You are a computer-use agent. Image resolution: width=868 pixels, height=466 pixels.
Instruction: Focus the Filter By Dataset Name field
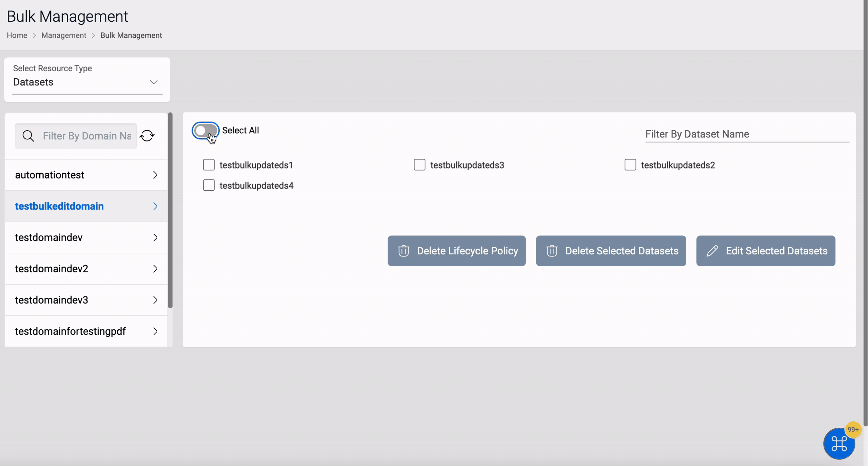[747, 134]
